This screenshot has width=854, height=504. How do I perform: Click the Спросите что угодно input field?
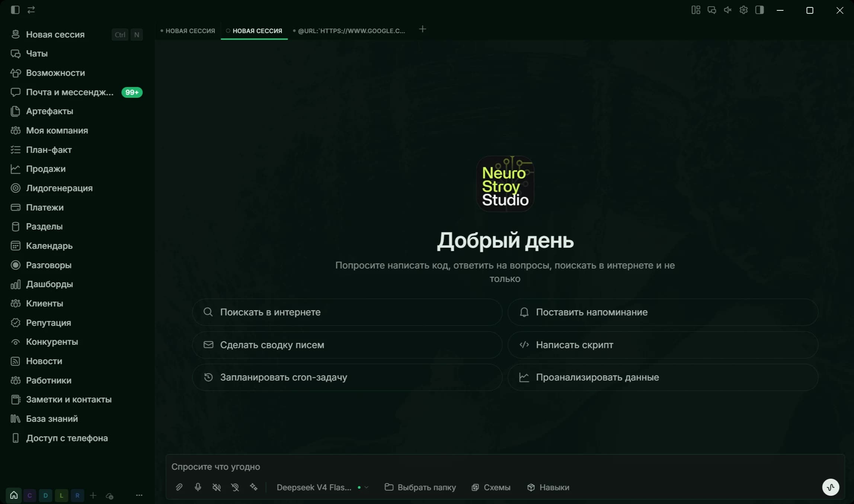tap(505, 466)
